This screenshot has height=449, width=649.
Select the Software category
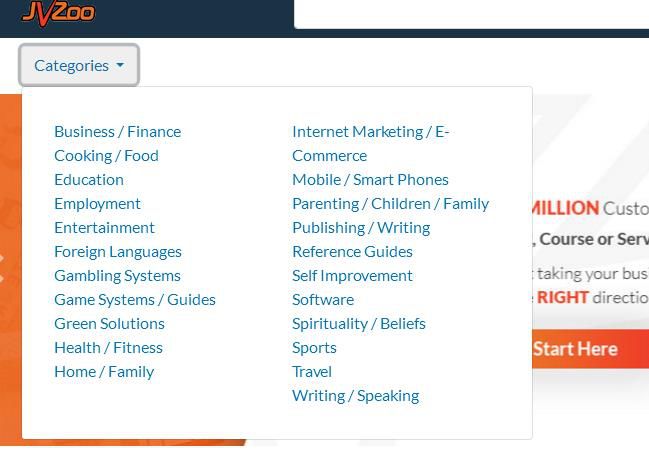tap(323, 299)
